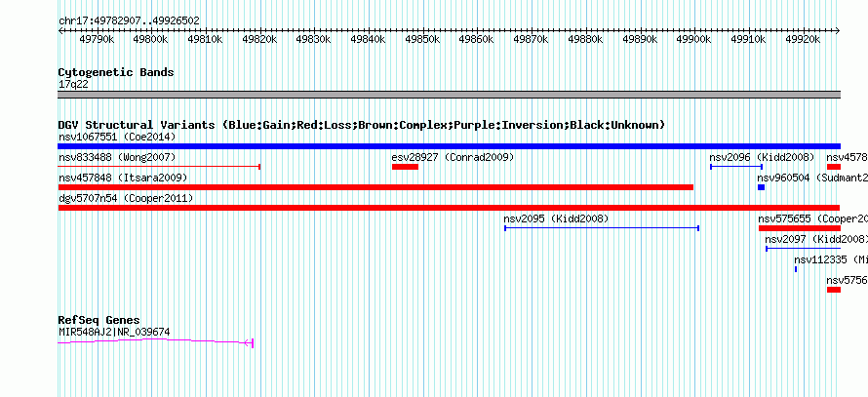This screenshot has height=397, width=868.
Task: Select the nsv960504 (Sudmant) label
Action: [812, 178]
